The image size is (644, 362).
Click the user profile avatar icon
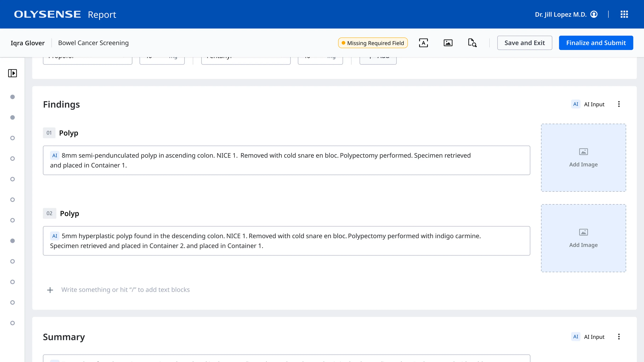(594, 14)
